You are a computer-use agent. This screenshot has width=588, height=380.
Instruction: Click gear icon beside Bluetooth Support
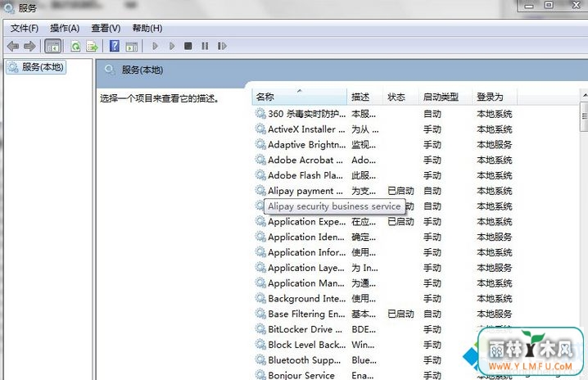tap(260, 360)
